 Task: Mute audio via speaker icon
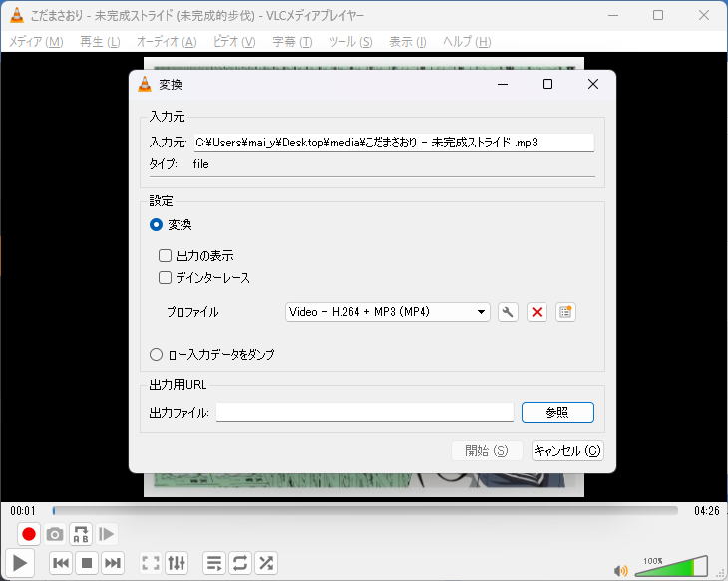click(620, 570)
